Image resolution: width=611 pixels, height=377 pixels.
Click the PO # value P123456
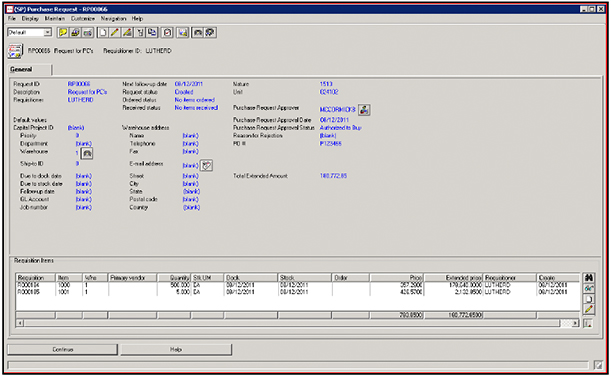(x=330, y=143)
